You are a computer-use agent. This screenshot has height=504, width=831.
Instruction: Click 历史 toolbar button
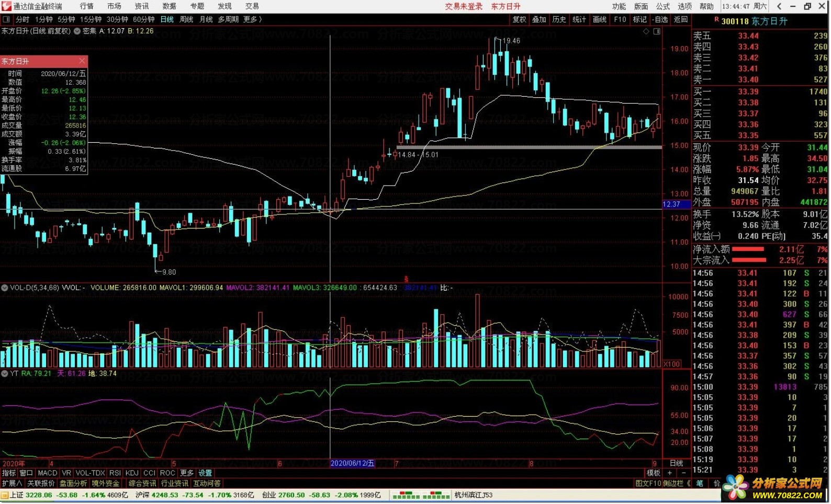559,19
